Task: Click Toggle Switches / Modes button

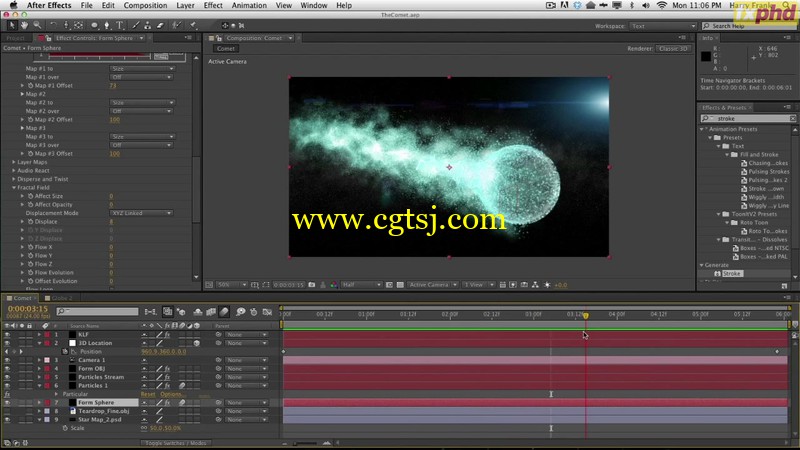Action: (176, 443)
